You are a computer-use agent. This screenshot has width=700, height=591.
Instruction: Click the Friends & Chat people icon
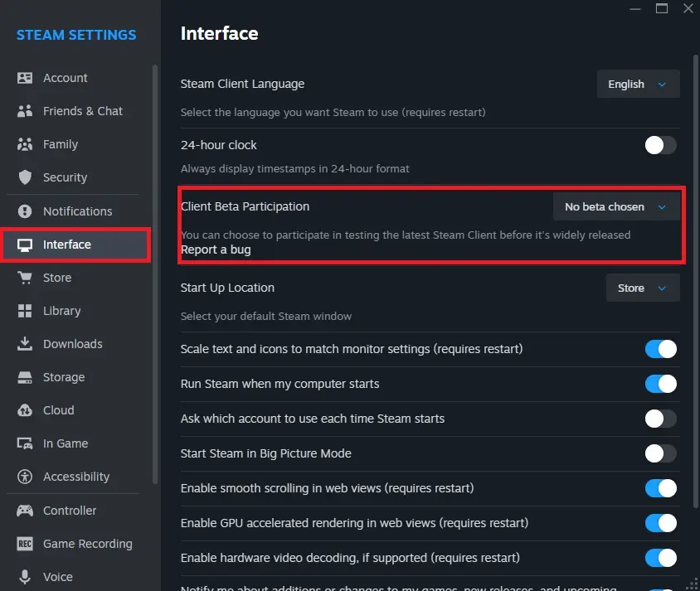click(x=25, y=111)
